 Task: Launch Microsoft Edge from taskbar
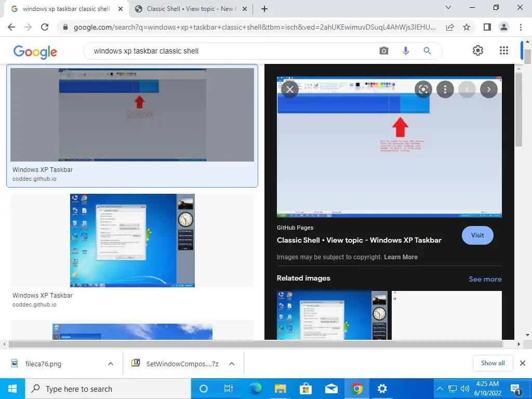pyautogui.click(x=255, y=389)
